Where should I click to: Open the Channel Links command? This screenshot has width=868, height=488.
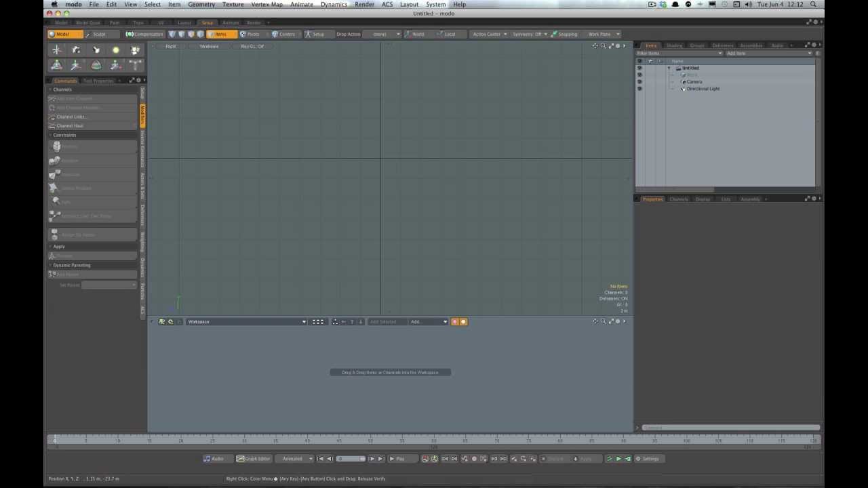92,117
